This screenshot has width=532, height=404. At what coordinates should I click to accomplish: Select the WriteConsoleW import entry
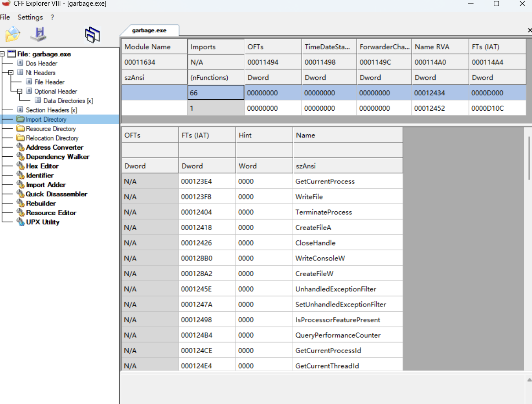262,258
